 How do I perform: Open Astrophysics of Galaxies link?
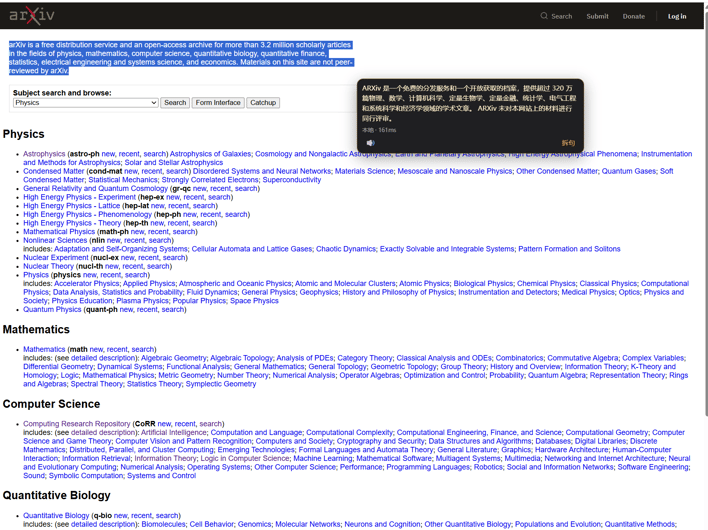pyautogui.click(x=210, y=154)
